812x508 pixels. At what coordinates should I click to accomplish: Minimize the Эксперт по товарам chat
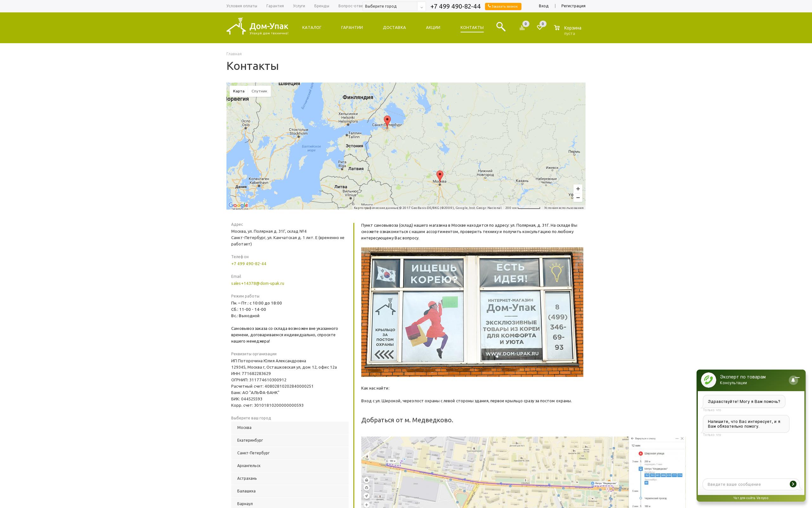(798, 378)
